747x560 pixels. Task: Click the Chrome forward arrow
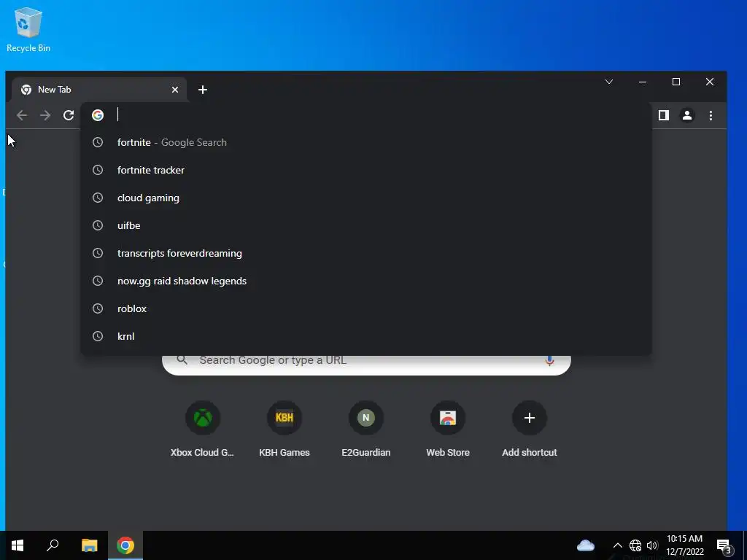pyautogui.click(x=45, y=115)
